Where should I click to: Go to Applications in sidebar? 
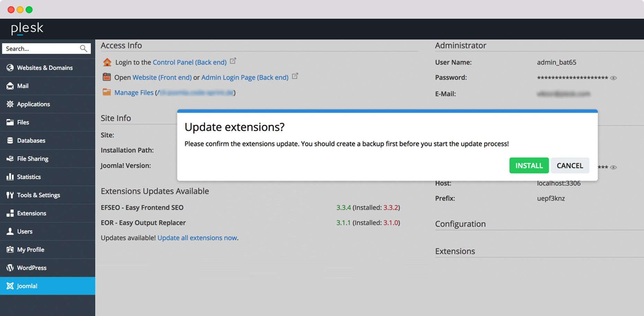point(47,104)
